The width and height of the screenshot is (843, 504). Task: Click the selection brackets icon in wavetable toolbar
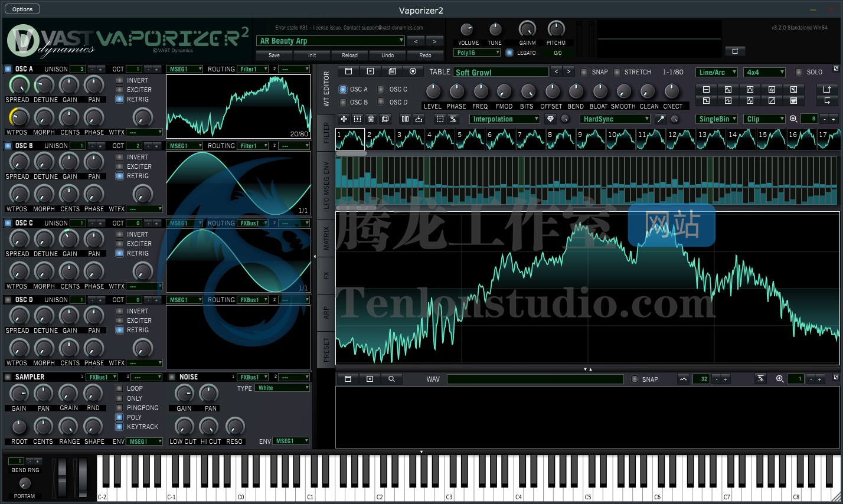(440, 119)
